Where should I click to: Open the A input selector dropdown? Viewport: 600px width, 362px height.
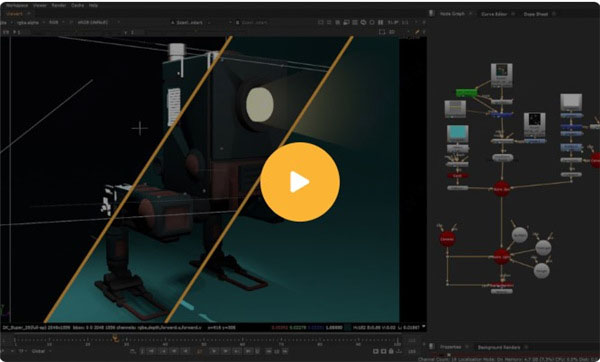point(190,23)
